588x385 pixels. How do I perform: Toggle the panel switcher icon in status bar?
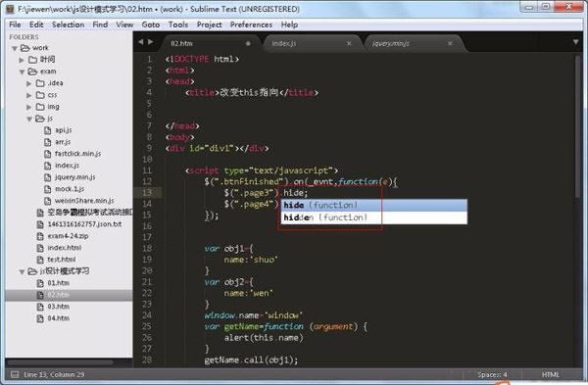click(15, 374)
